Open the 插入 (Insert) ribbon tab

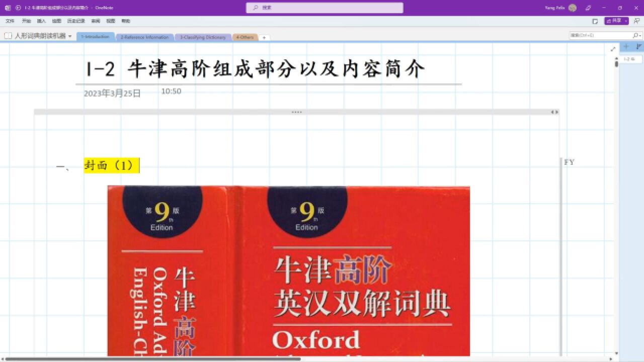pyautogui.click(x=41, y=21)
